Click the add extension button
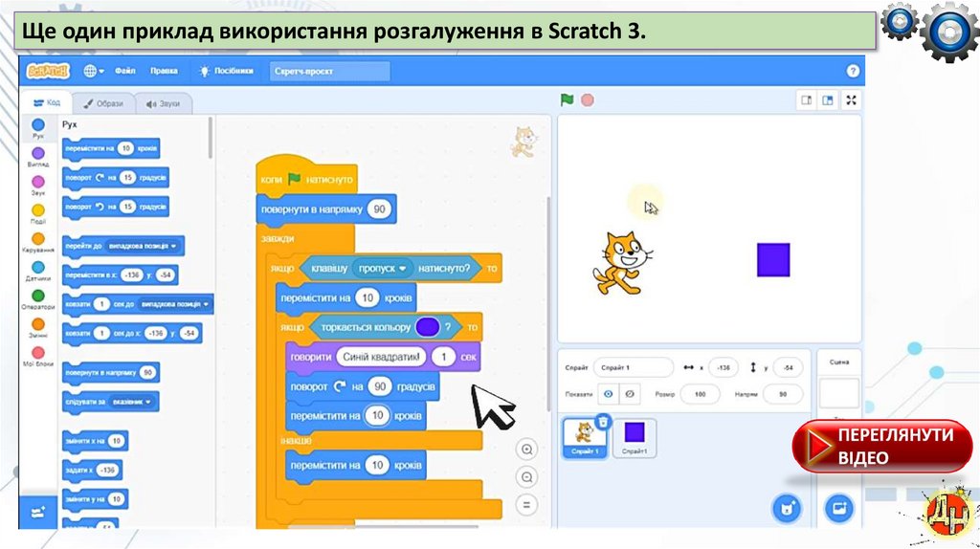980x549 pixels. [x=38, y=513]
